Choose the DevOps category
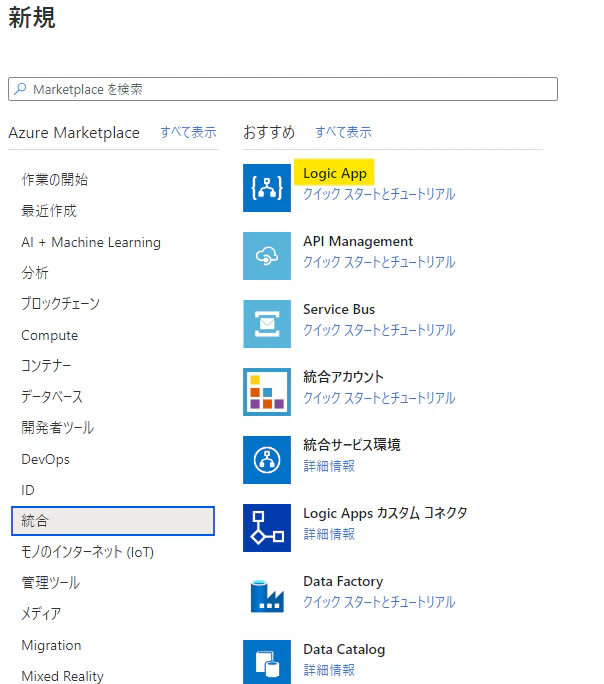604x684 pixels. [x=45, y=459]
